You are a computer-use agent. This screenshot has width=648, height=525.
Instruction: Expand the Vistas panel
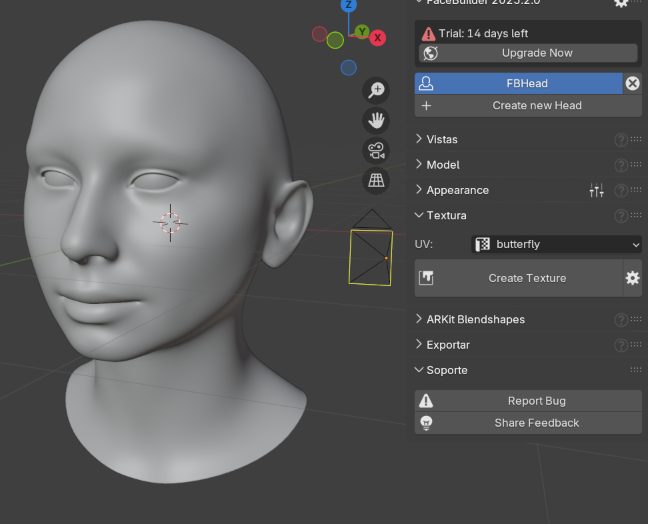pos(442,140)
